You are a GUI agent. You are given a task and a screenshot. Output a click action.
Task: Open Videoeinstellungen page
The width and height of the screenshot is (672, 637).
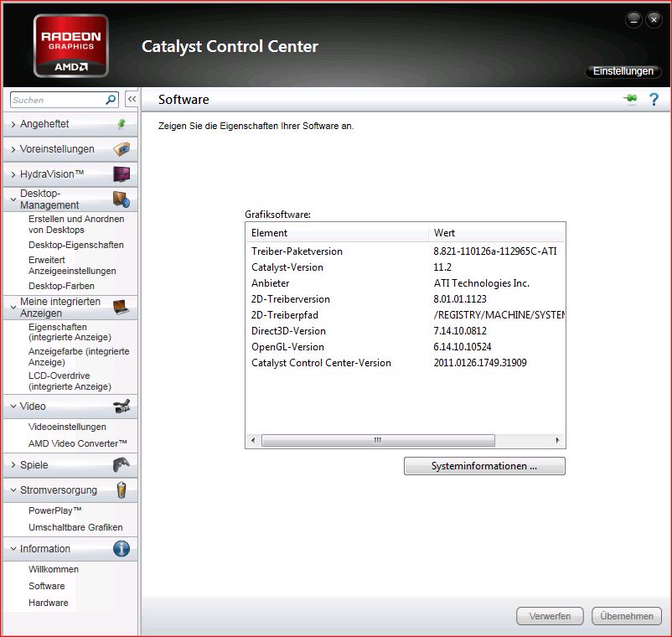(x=67, y=427)
